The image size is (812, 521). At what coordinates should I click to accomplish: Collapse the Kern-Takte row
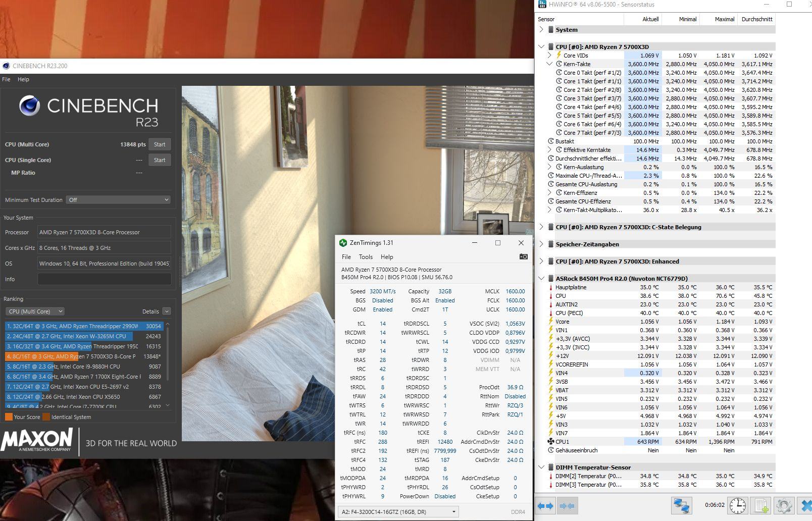[x=550, y=64]
